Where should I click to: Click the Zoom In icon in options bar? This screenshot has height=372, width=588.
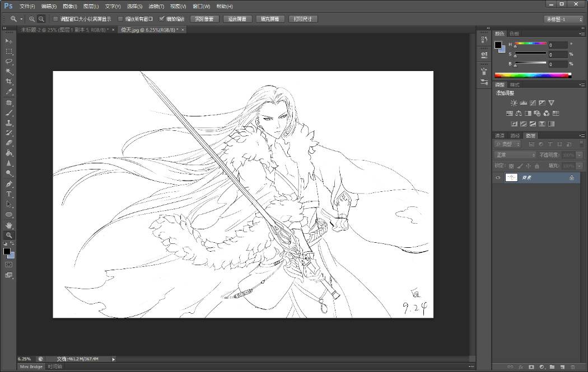tap(32, 18)
